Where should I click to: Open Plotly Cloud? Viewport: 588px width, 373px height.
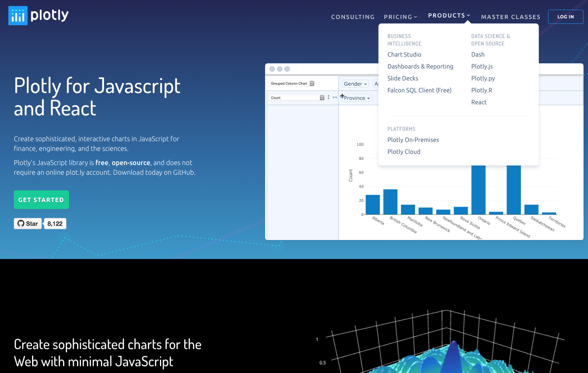click(x=404, y=152)
